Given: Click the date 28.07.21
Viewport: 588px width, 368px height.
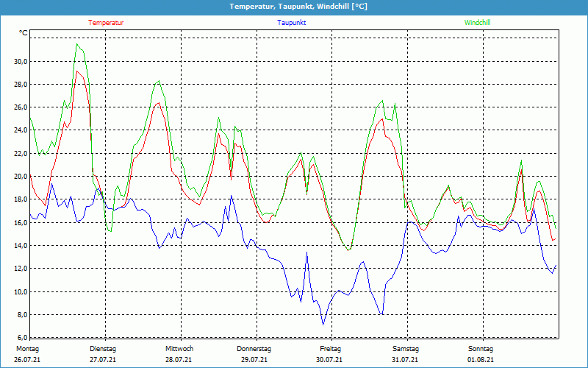Looking at the screenshot, I should pos(179,360).
